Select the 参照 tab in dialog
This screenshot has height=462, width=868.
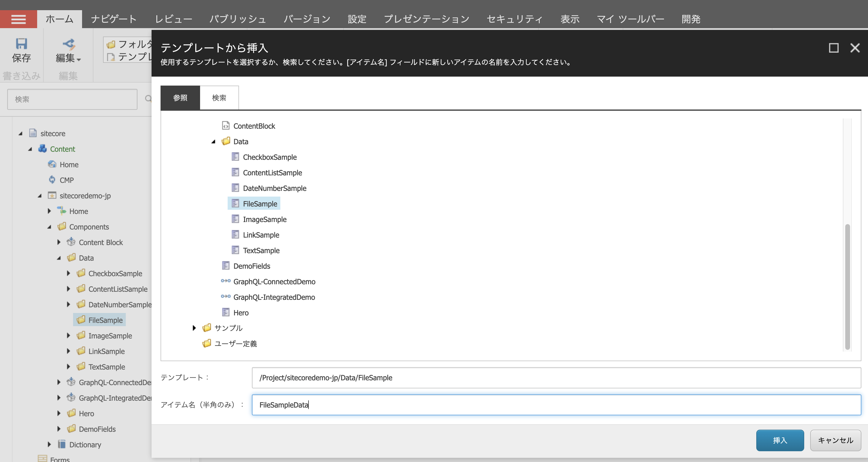[179, 98]
